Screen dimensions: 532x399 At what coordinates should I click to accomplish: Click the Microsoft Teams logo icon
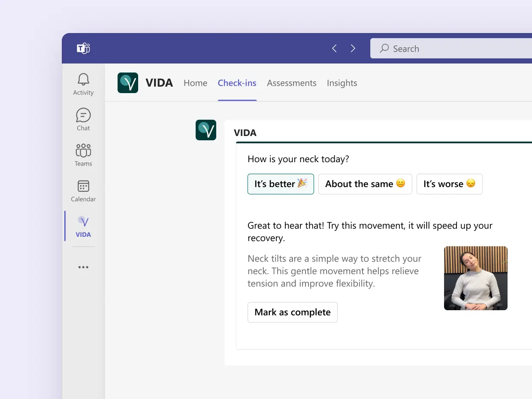click(x=83, y=48)
